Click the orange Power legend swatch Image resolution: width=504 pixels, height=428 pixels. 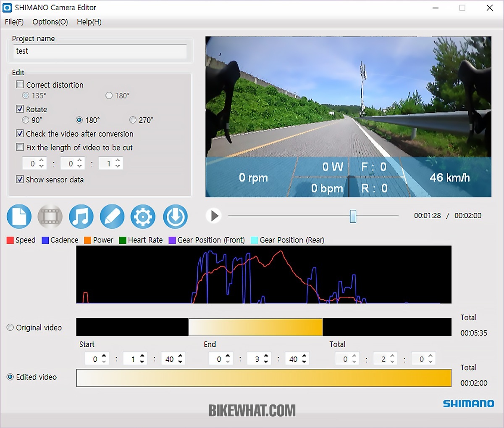coord(87,240)
